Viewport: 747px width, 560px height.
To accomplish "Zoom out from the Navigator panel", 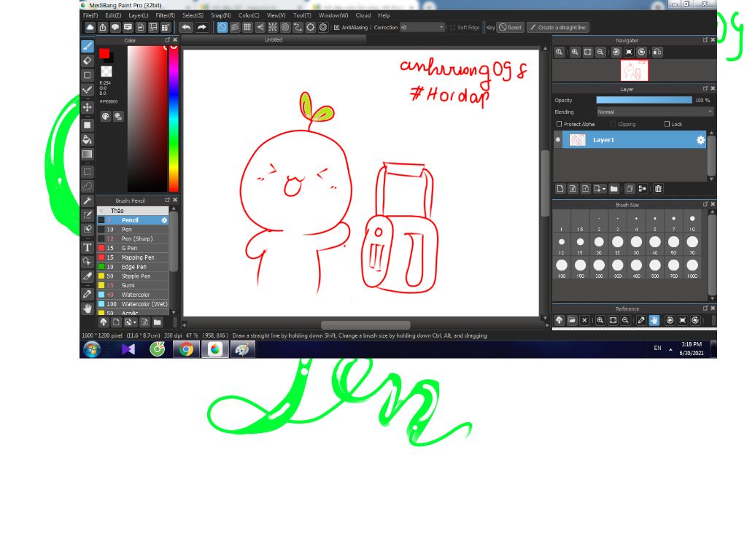I will [600, 52].
